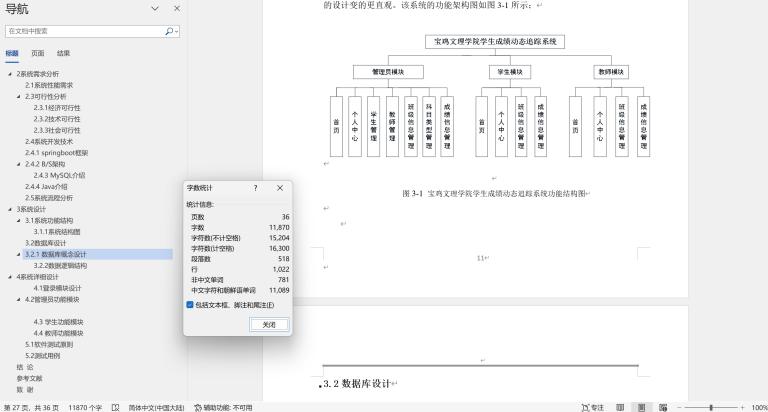Toggle 包括文本框、脚注和尾注 checkbox
This screenshot has width=768, height=412.
click(191, 304)
